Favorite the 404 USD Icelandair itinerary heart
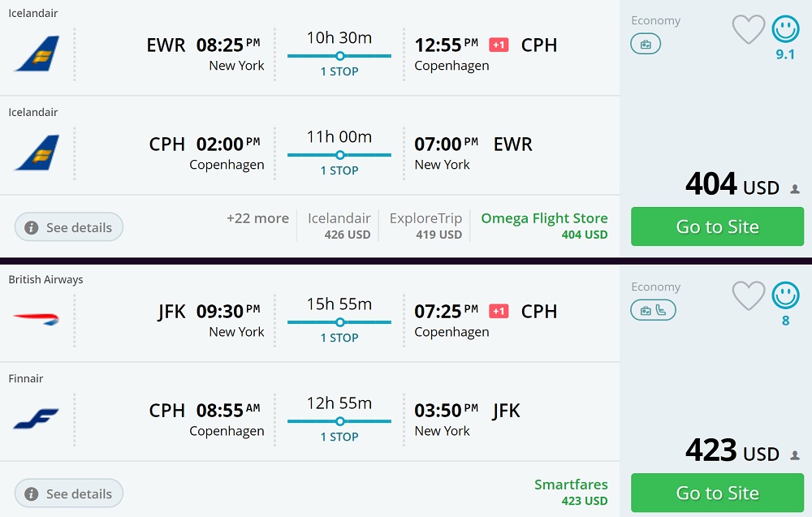This screenshot has width=812, height=517. pyautogui.click(x=749, y=30)
